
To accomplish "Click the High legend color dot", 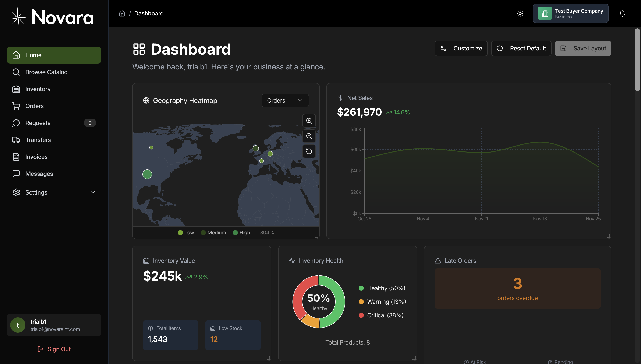I will (x=235, y=232).
